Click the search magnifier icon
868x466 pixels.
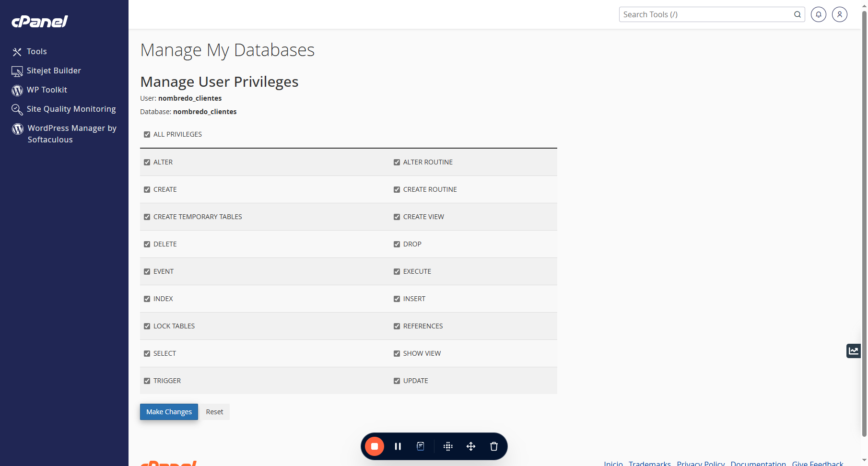[x=798, y=14]
